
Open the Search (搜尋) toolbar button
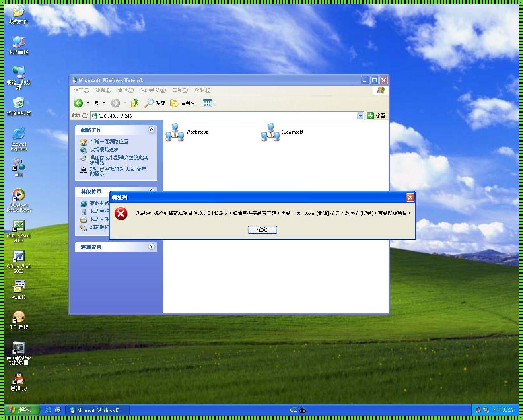[x=155, y=103]
